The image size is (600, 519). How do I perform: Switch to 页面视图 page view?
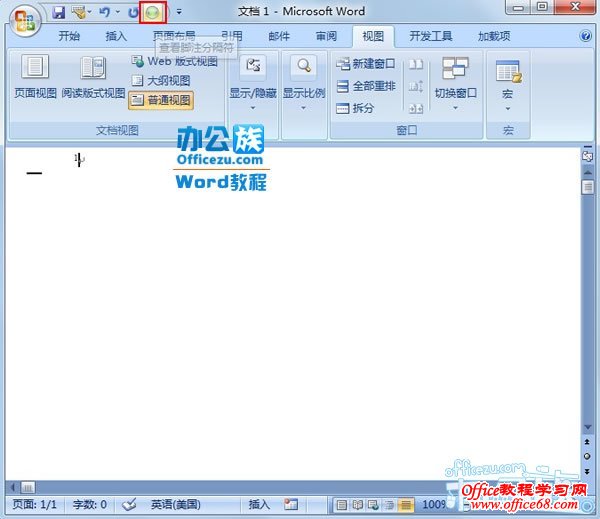click(x=35, y=77)
